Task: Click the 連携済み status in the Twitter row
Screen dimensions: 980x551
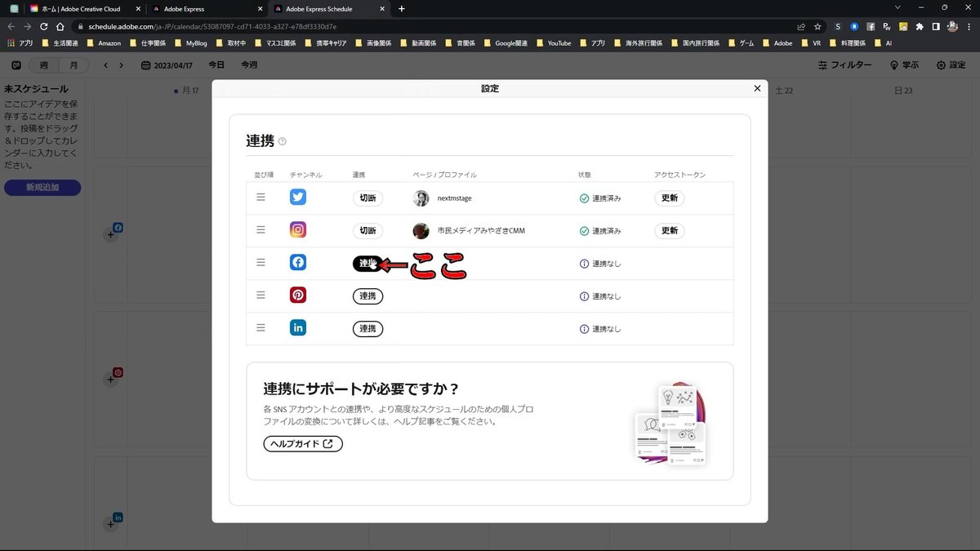Action: click(599, 198)
